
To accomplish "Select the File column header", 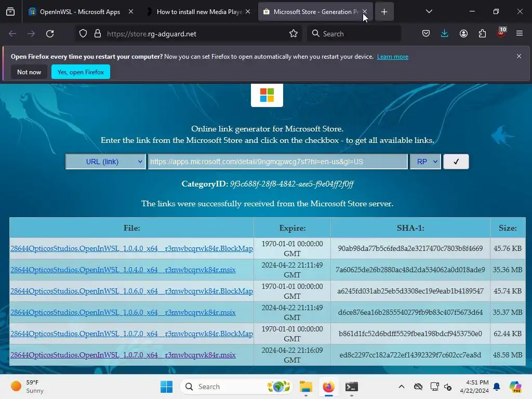I will coord(131,228).
